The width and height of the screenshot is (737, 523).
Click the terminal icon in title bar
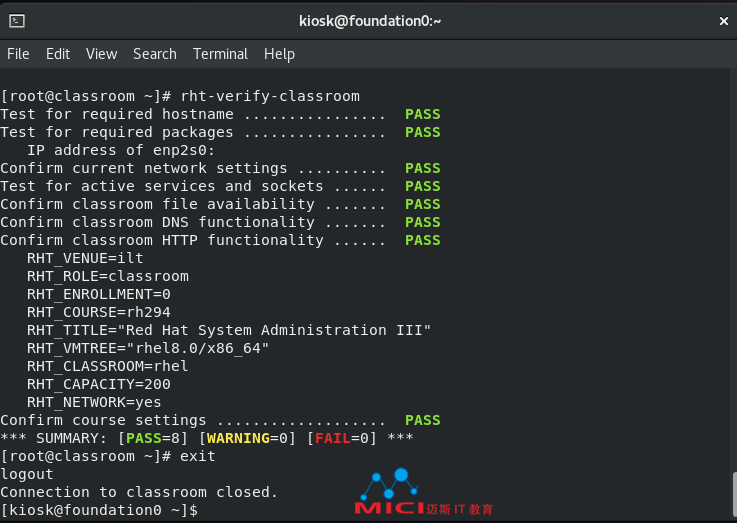tap(17, 21)
